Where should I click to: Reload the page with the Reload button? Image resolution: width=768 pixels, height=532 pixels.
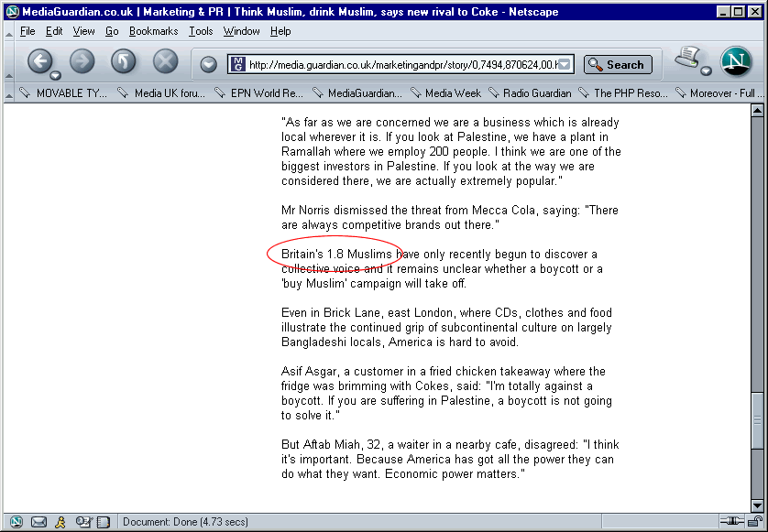124,62
